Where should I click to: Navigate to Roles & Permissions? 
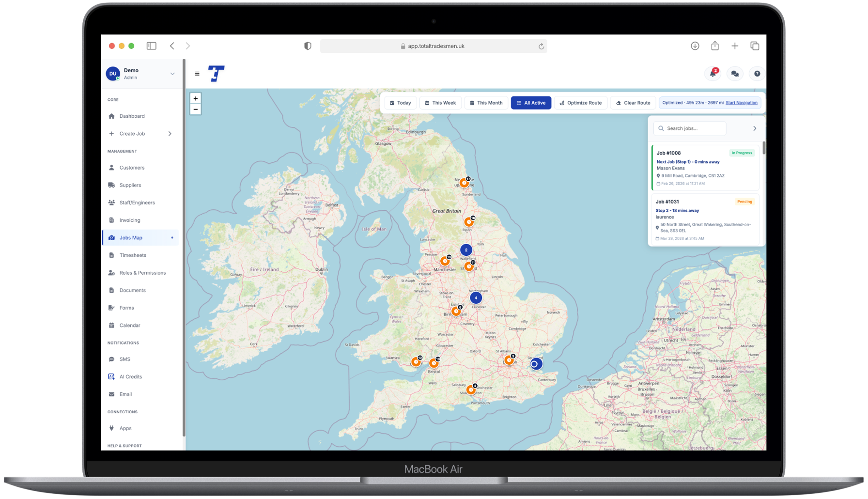[142, 272]
